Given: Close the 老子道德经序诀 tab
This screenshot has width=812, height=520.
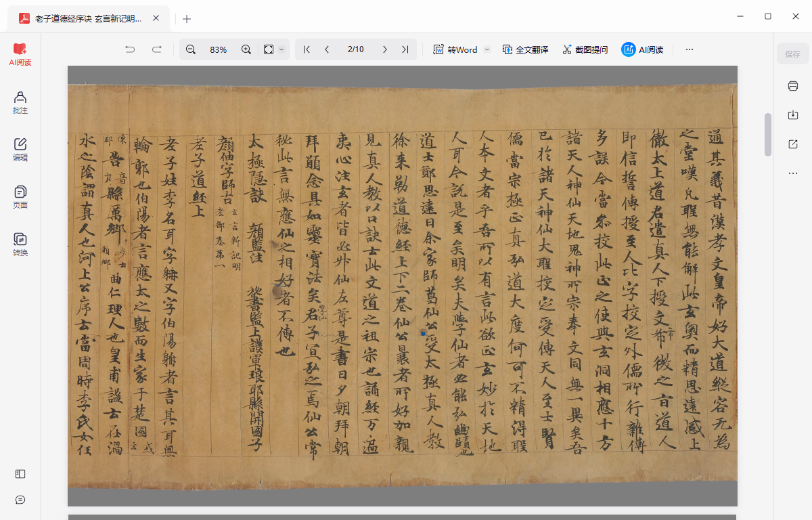Looking at the screenshot, I should 156,19.
